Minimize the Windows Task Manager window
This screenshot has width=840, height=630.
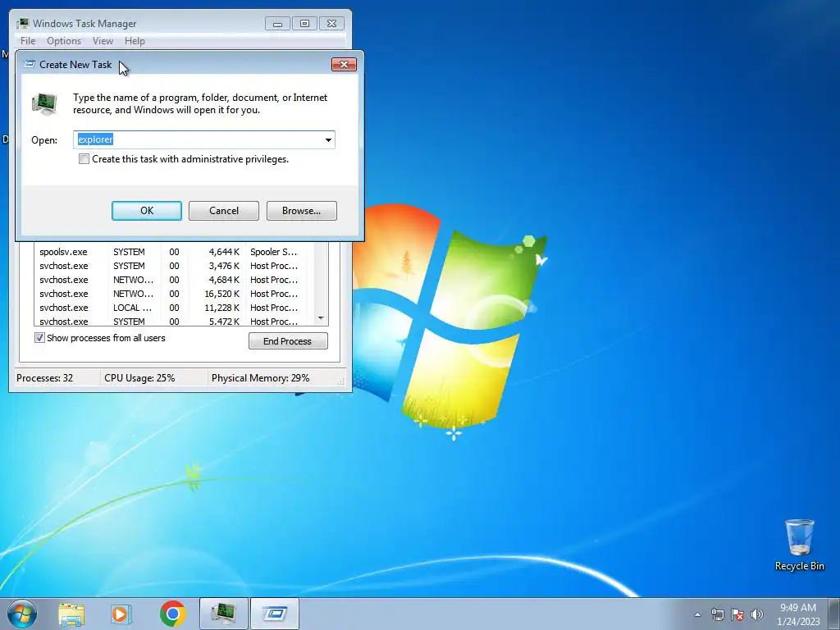click(x=277, y=24)
